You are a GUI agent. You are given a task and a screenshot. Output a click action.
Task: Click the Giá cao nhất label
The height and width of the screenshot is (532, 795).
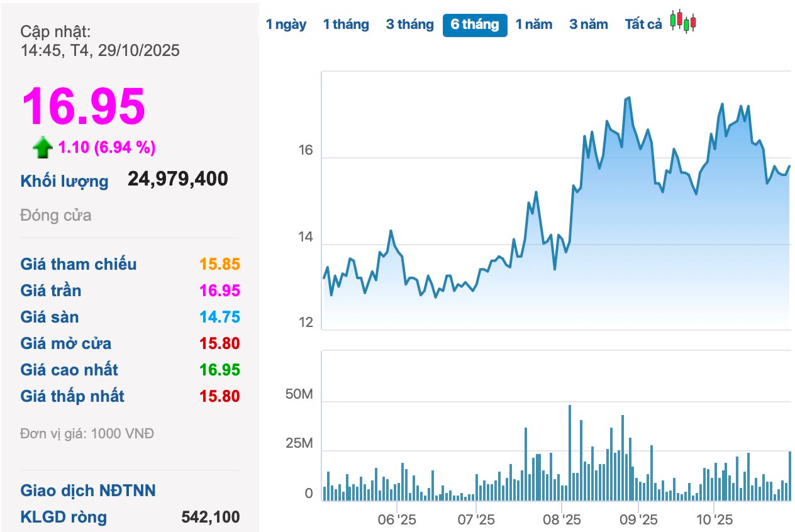pos(69,370)
